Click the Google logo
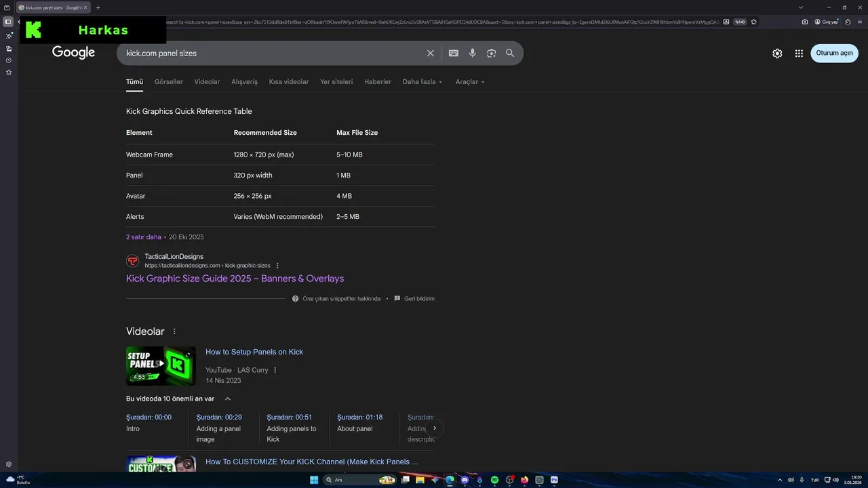 [73, 53]
